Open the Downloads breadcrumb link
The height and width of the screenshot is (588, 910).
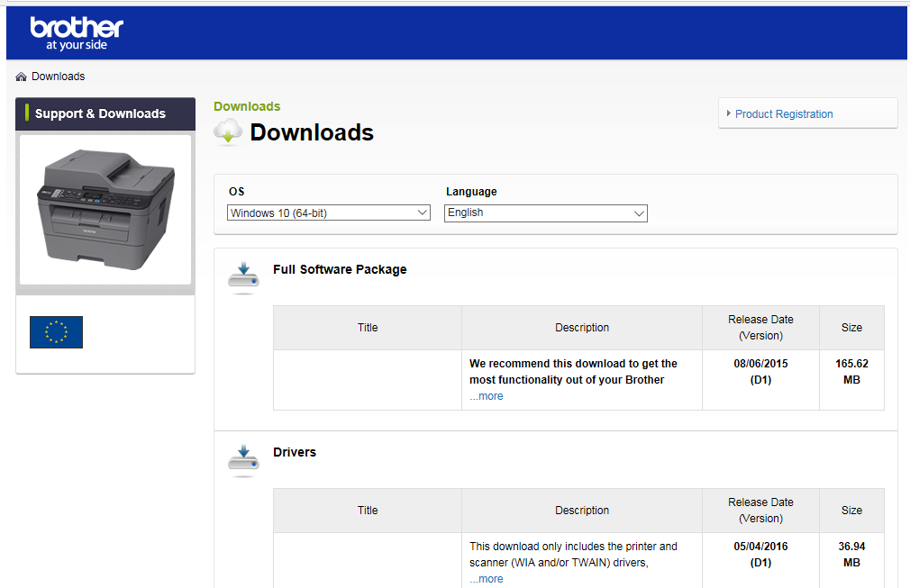tap(58, 77)
